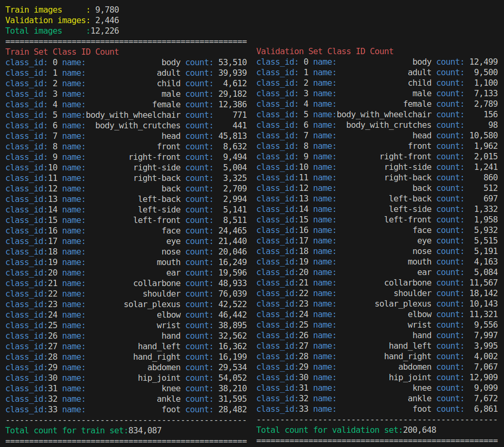Select the train head count 45,813
504x447 pixels.
tap(233, 136)
